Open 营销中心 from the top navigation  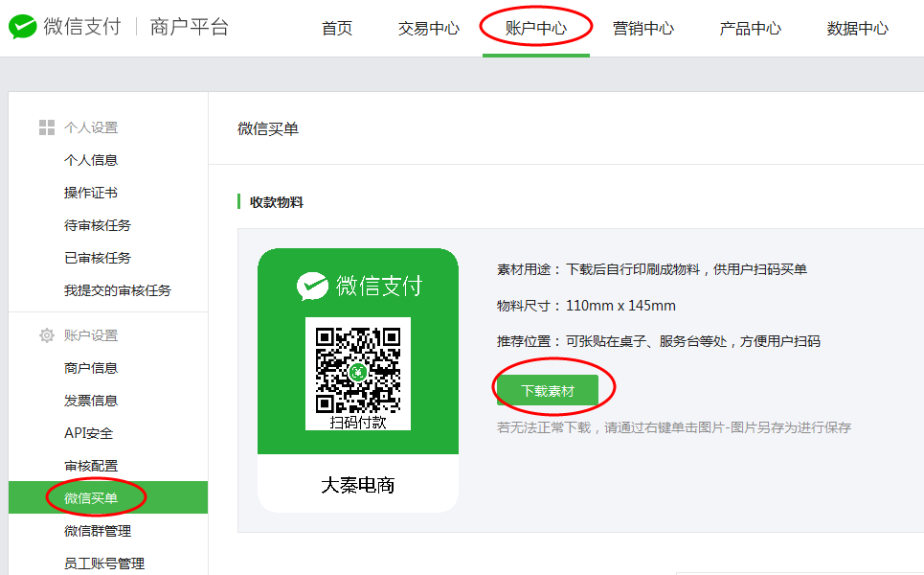642,30
